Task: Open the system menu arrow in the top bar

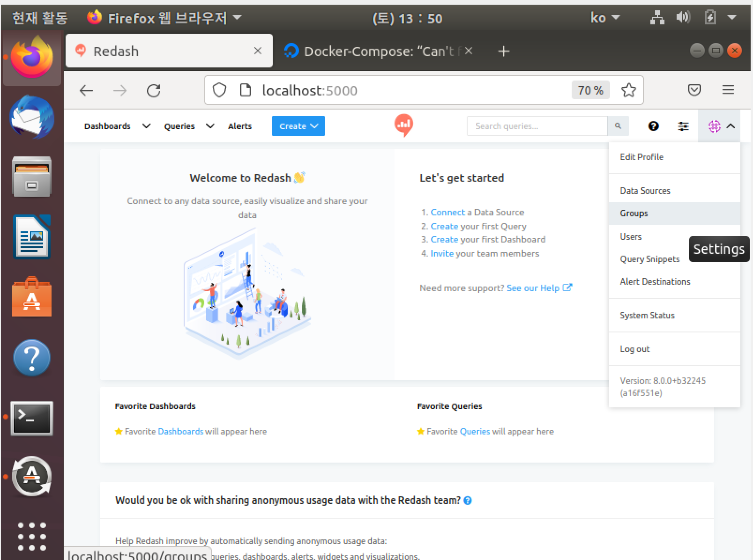Action: coord(732,18)
